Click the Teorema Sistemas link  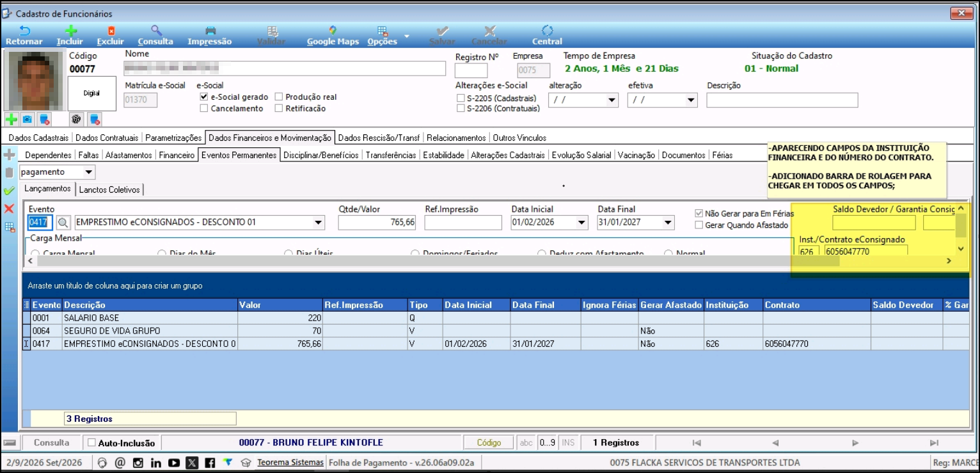pos(290,463)
